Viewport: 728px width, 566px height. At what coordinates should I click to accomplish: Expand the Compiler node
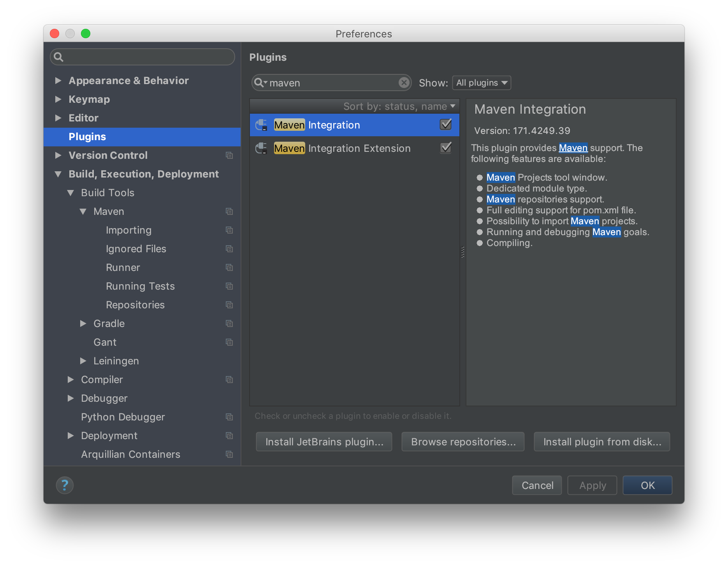pyautogui.click(x=71, y=380)
